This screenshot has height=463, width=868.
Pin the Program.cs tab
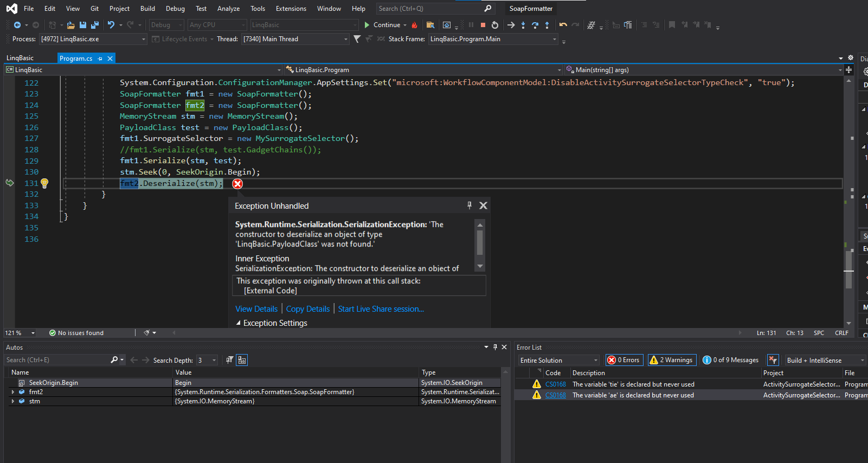coord(100,59)
